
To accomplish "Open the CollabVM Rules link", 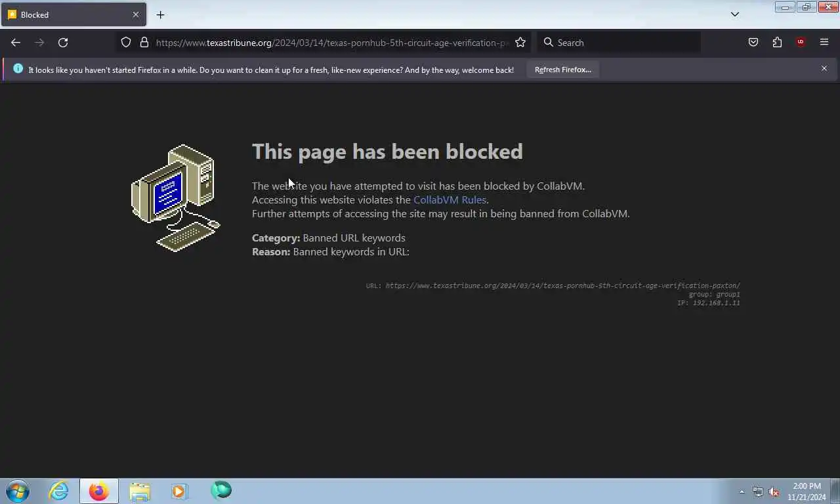I will coord(450,199).
